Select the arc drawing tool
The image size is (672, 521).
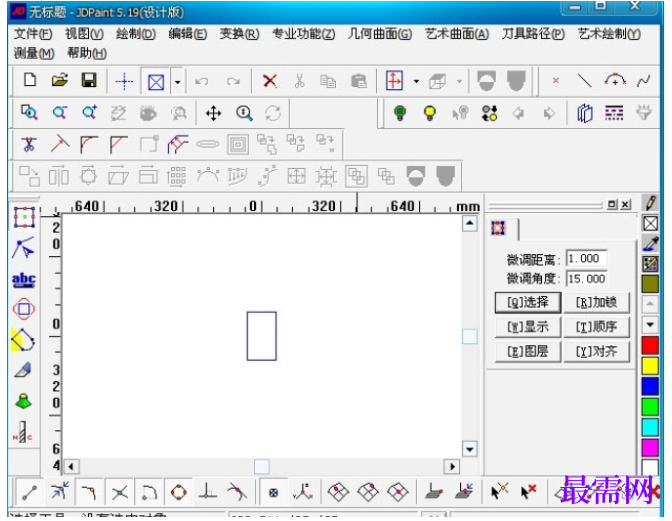point(615,80)
